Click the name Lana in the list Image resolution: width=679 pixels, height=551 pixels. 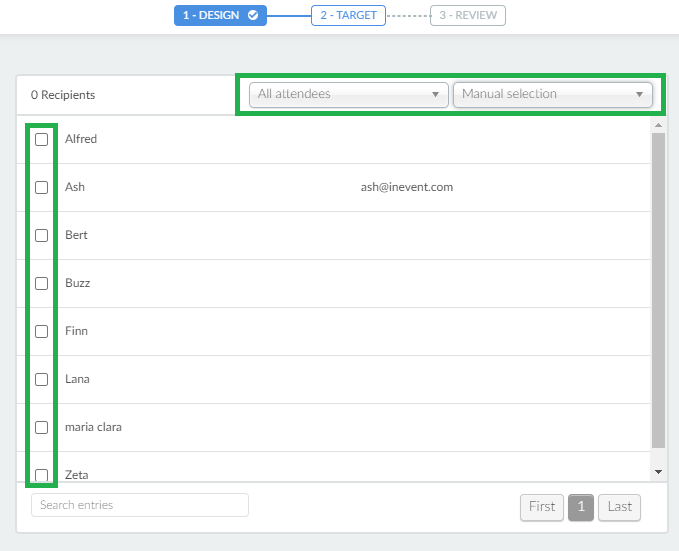(x=77, y=379)
